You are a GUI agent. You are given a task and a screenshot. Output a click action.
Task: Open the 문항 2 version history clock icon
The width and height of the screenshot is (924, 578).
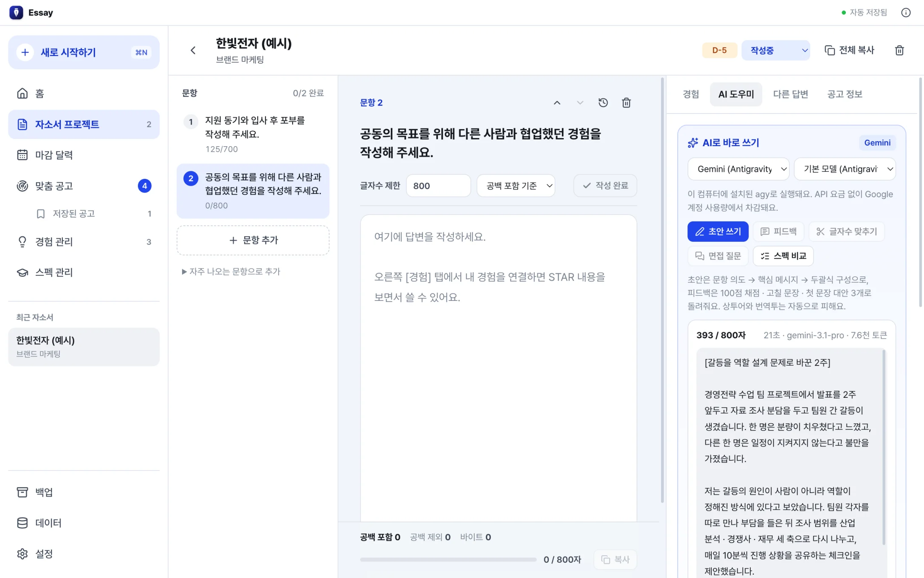[x=603, y=103]
